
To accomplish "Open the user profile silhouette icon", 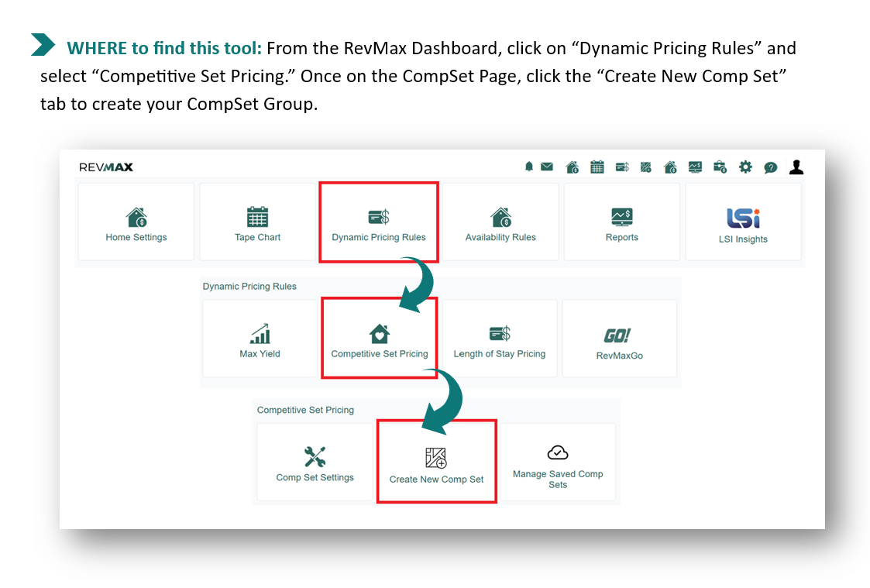I will (796, 167).
